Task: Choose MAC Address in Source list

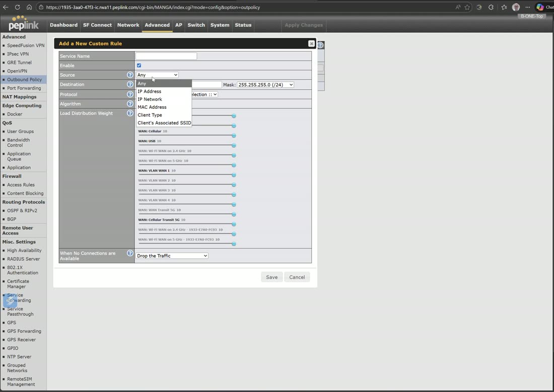Action: point(164,107)
